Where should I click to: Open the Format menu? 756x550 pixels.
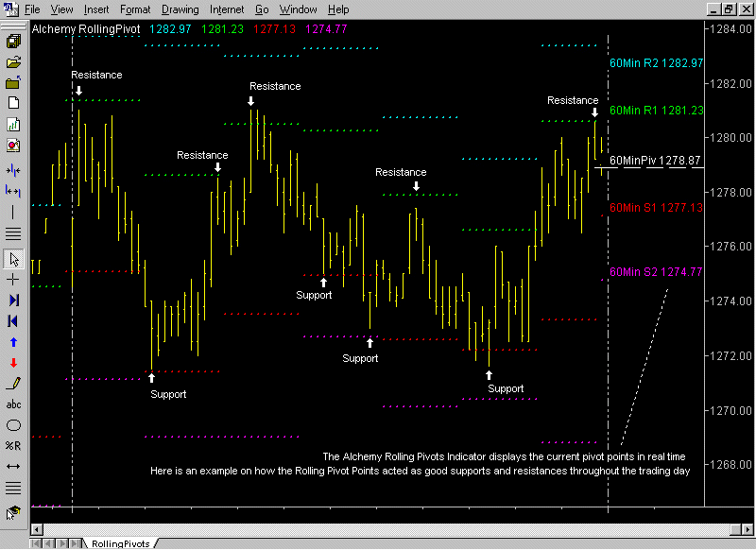click(135, 9)
